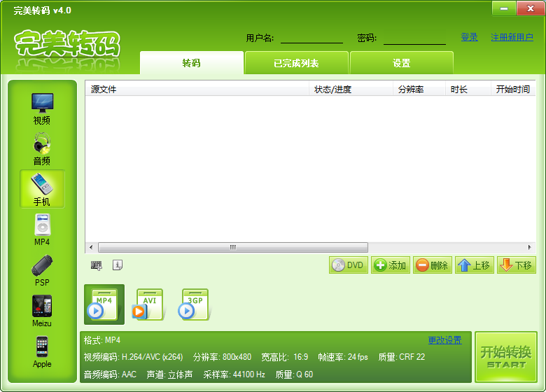546x392 pixels.
Task: Click the 登录 login link
Action: [x=470, y=37]
